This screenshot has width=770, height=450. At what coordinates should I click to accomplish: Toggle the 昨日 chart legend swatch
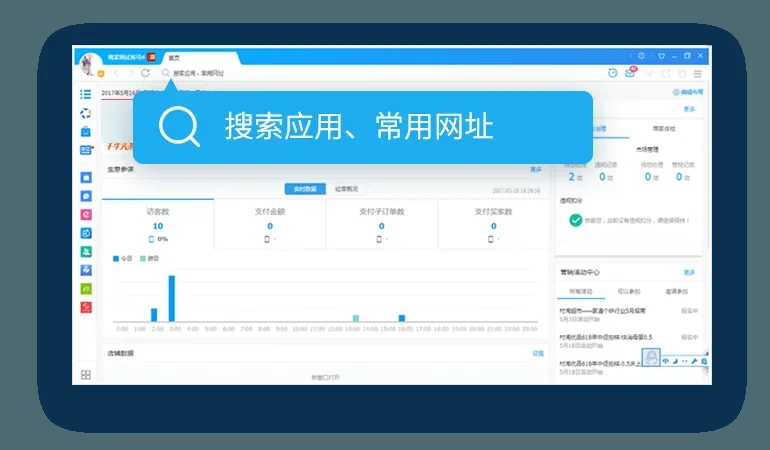pyautogui.click(x=143, y=258)
